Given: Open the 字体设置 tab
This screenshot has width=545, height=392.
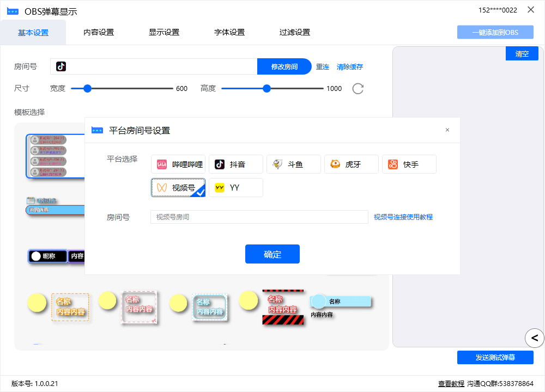Looking at the screenshot, I should 229,32.
